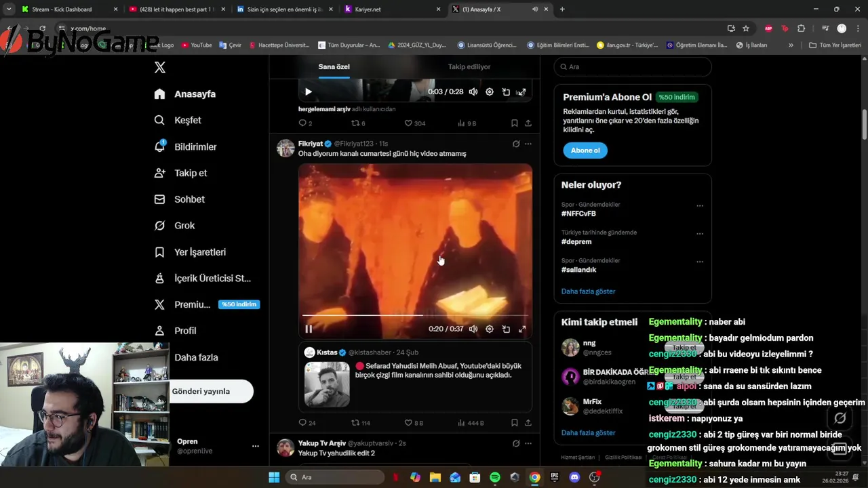
Task: Open the sidebar Takip et page
Action: (x=180, y=173)
